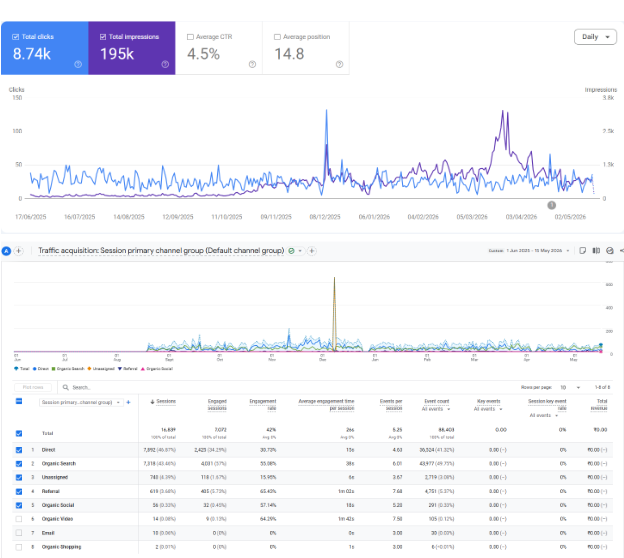624x558 pixels.
Task: Click the Organic Social legend entry
Action: click(157, 369)
